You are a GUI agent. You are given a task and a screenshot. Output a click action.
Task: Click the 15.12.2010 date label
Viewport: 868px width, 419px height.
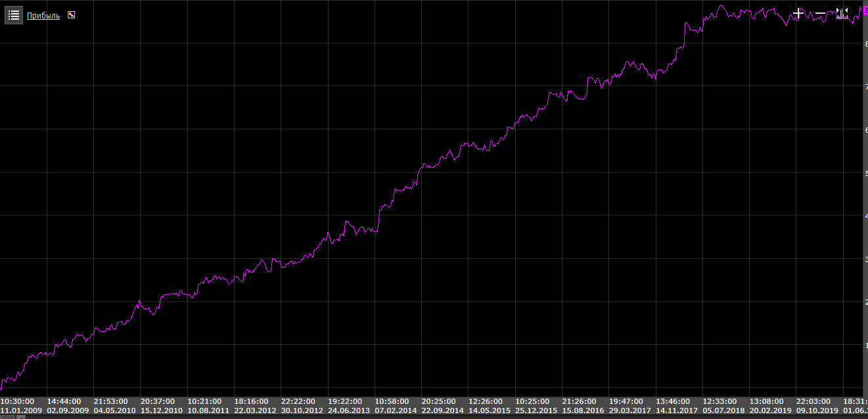pyautogui.click(x=162, y=410)
